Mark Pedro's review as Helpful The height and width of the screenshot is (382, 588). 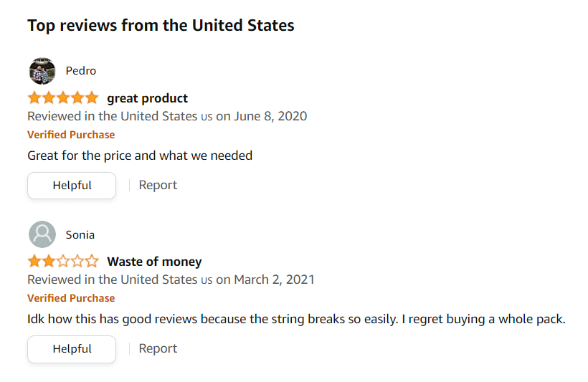click(x=72, y=186)
